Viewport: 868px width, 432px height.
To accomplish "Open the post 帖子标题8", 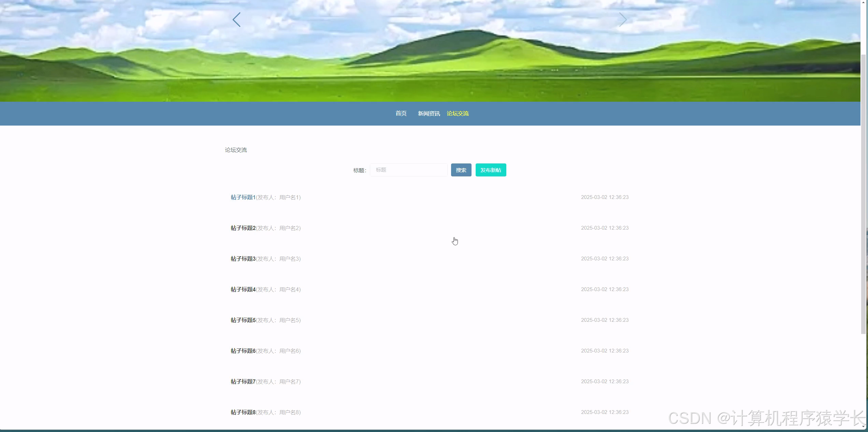I will (x=243, y=412).
